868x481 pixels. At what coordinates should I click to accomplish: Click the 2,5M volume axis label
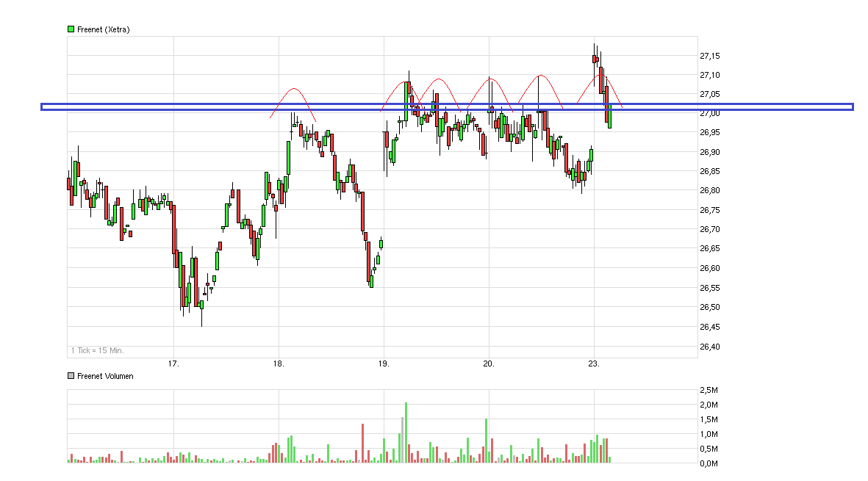click(709, 391)
